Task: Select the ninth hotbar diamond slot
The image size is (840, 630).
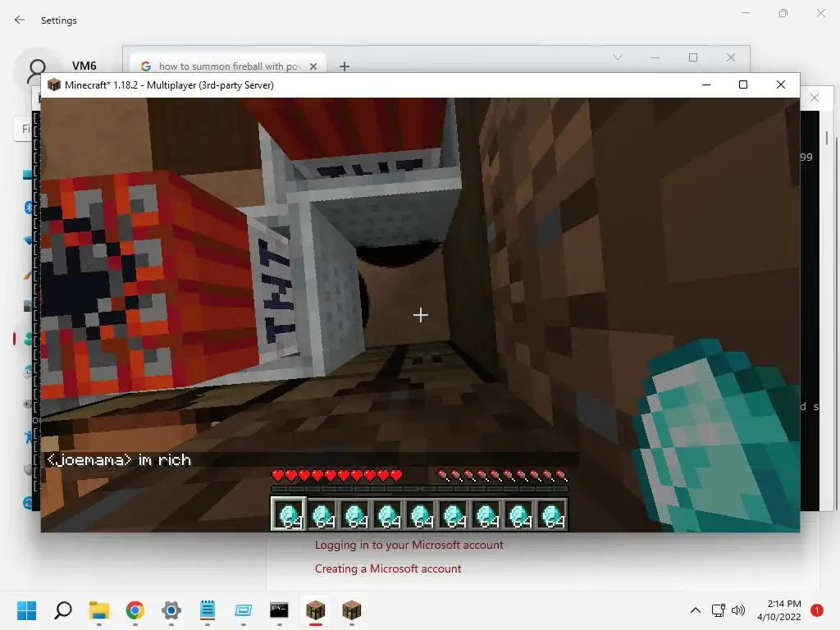Action: click(552, 514)
